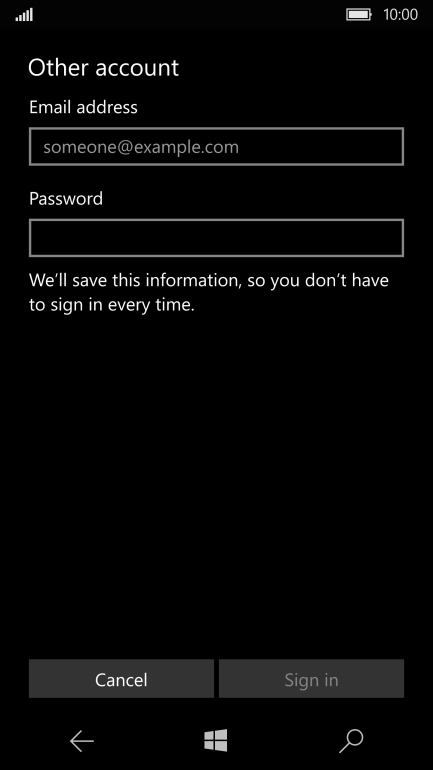Viewport: 433px width, 770px height.
Task: Click the right edge of the Password box
Action: pos(395,238)
